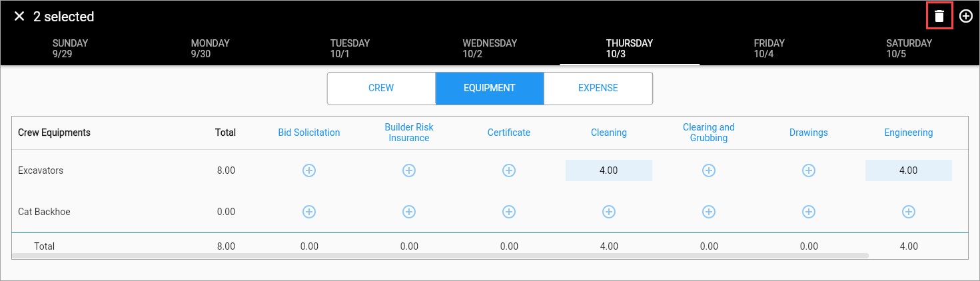Add Cat Backhoe hours for Cleaning

[x=609, y=212]
